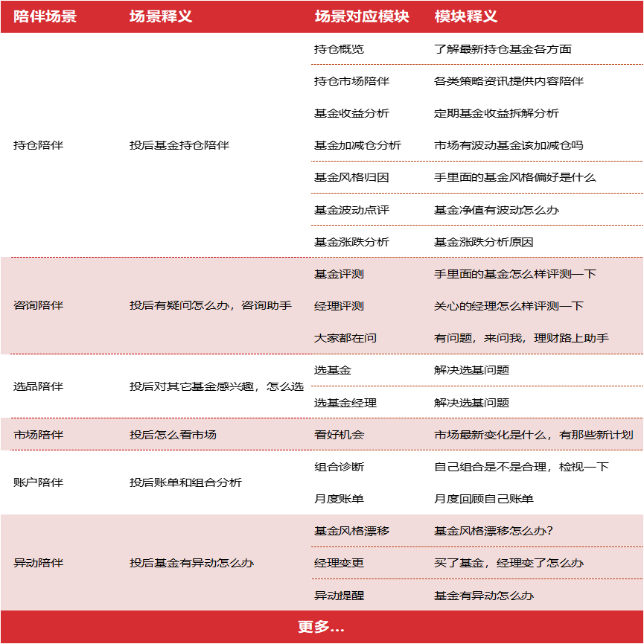
Task: Select the 市场陪伴 scenario cell
Action: (38, 435)
